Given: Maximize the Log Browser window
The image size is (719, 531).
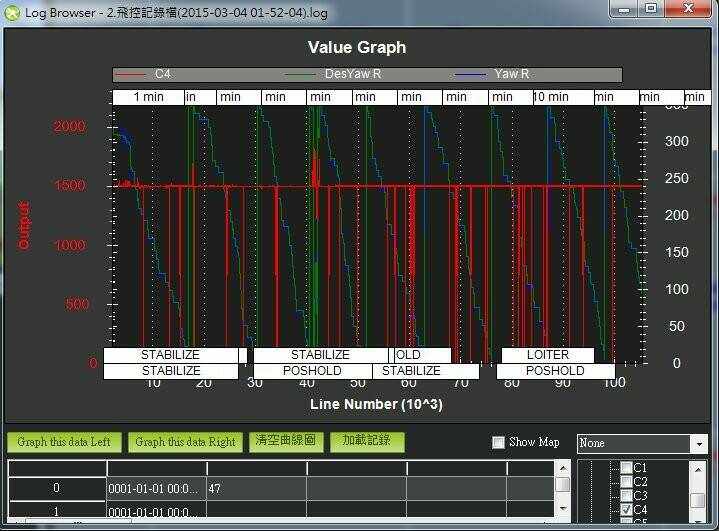Looking at the screenshot, I should click(651, 9).
